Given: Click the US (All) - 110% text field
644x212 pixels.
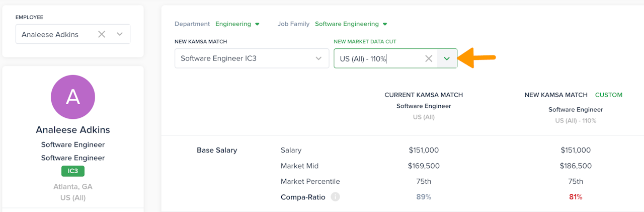Looking at the screenshot, I should coord(377,58).
